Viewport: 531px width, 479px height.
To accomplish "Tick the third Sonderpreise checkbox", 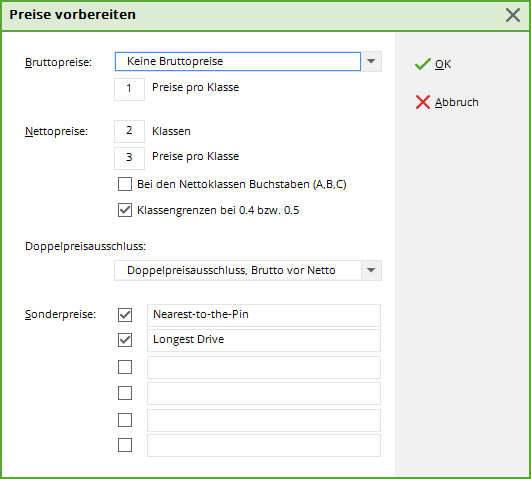I will click(125, 367).
